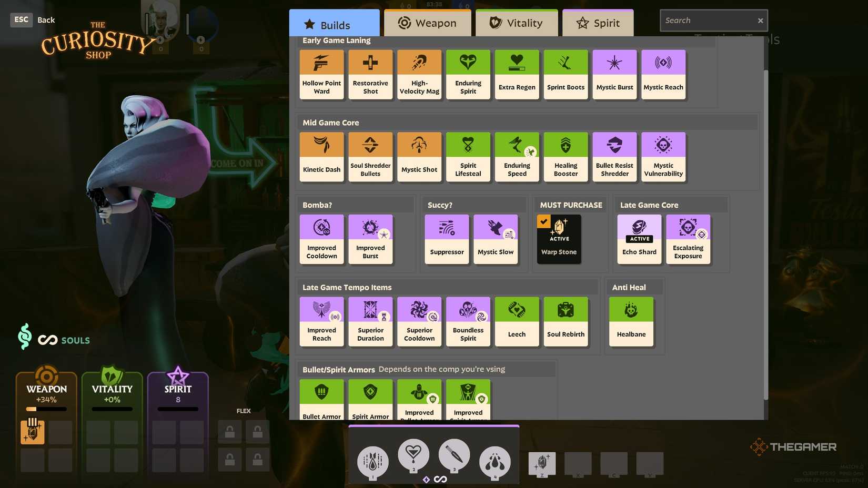Select the Leech item card

pyautogui.click(x=517, y=321)
